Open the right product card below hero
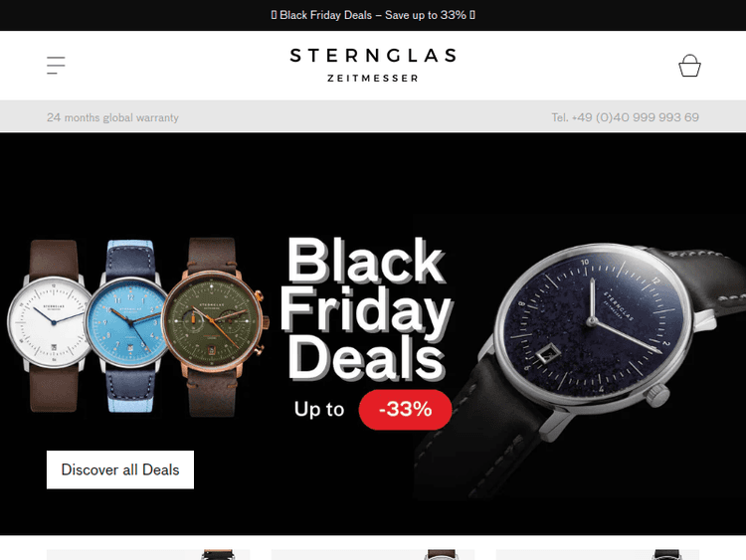 tap(598, 554)
